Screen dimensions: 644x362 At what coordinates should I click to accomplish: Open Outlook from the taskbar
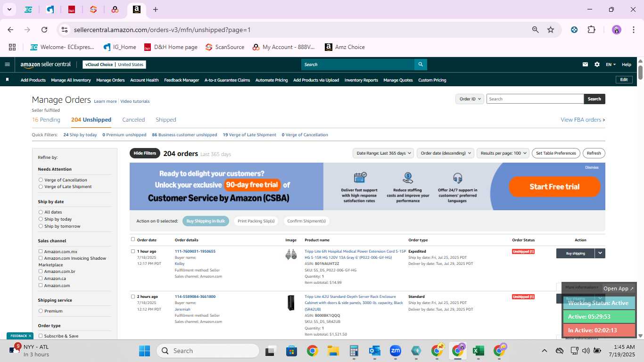click(375, 351)
